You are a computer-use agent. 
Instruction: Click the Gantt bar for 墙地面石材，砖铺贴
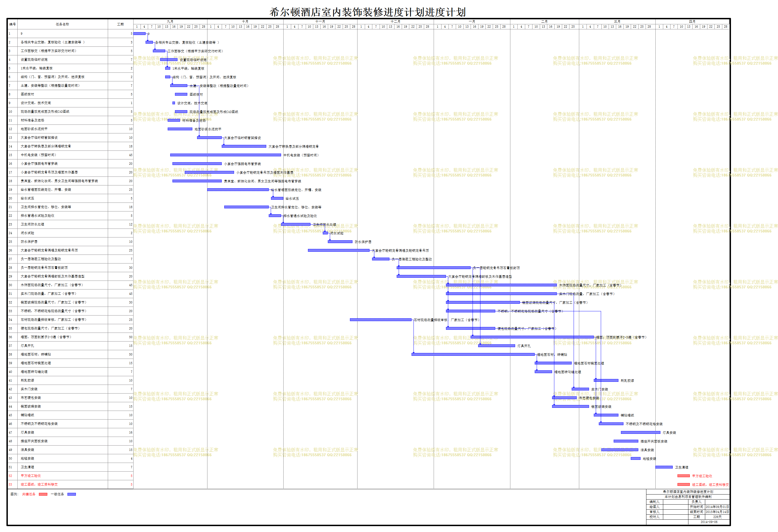click(473, 354)
